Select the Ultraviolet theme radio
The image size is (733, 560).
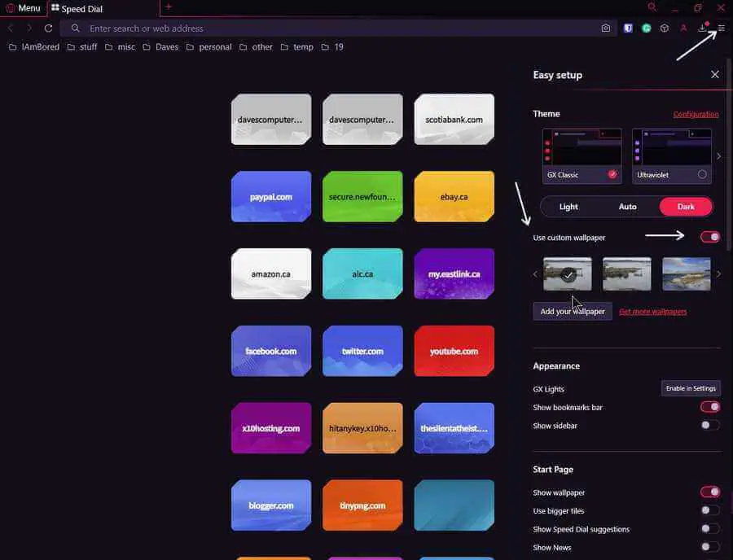point(702,175)
